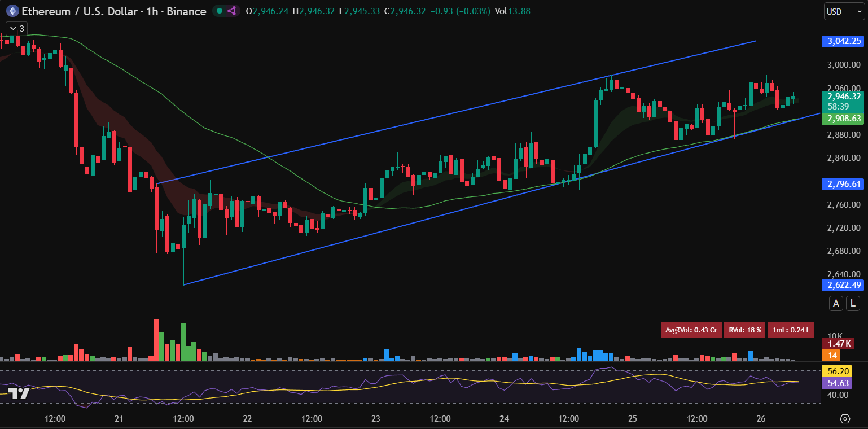Click the 3,042.25 price level label

coord(843,41)
